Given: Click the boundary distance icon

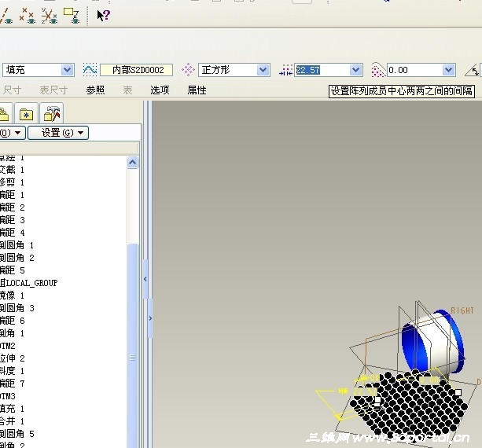Looking at the screenshot, I should (x=378, y=70).
